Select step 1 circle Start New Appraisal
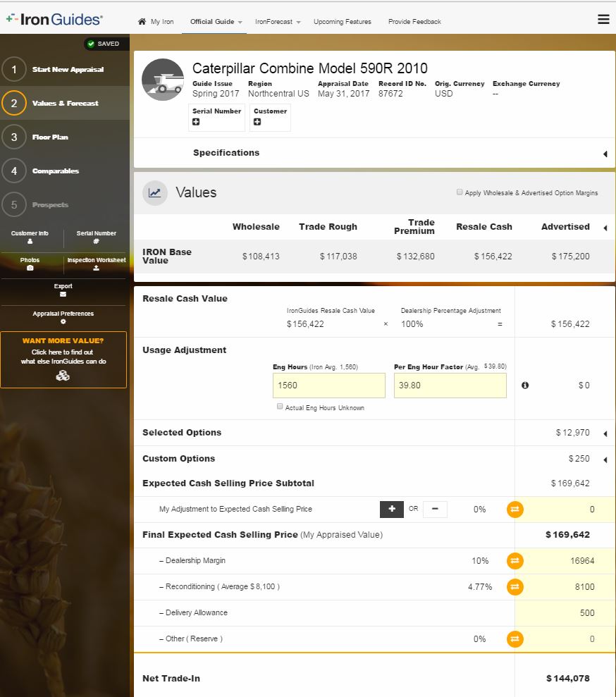The width and height of the screenshot is (616, 697). coord(14,69)
